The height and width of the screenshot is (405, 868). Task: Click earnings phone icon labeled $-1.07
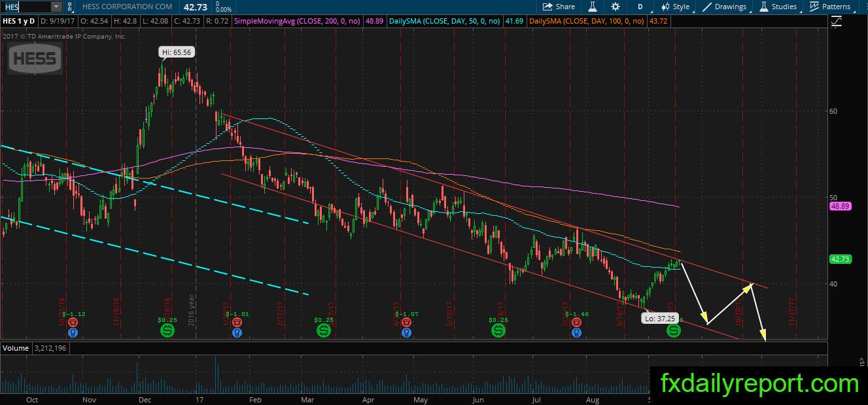pos(406,323)
